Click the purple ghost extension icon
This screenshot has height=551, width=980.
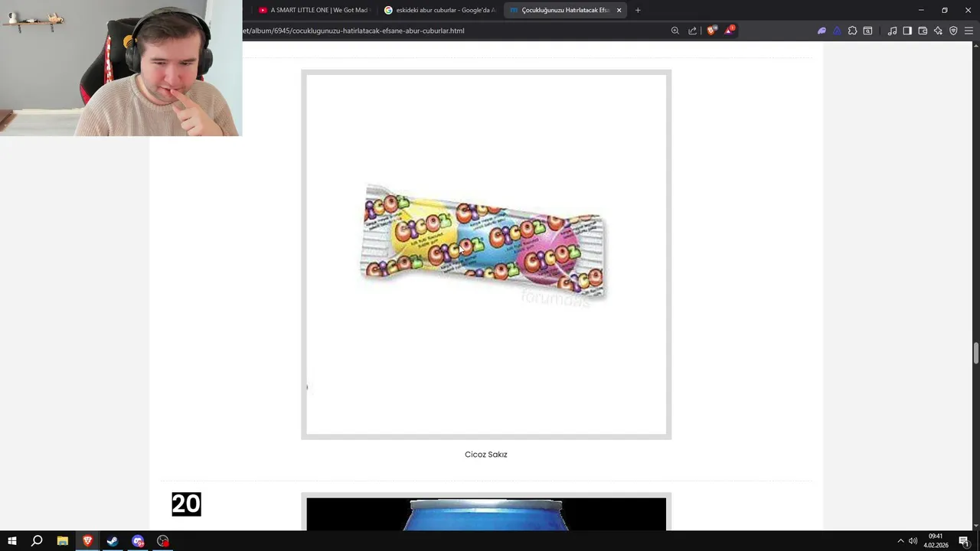click(822, 31)
